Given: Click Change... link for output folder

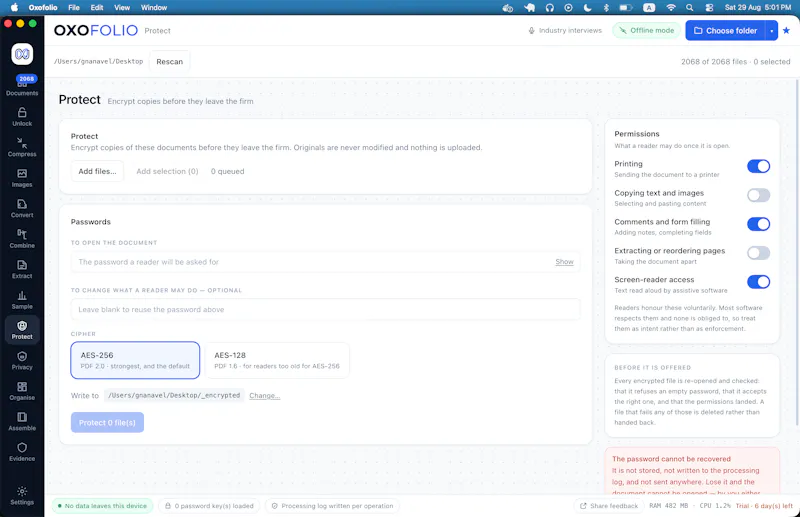Looking at the screenshot, I should [x=264, y=396].
